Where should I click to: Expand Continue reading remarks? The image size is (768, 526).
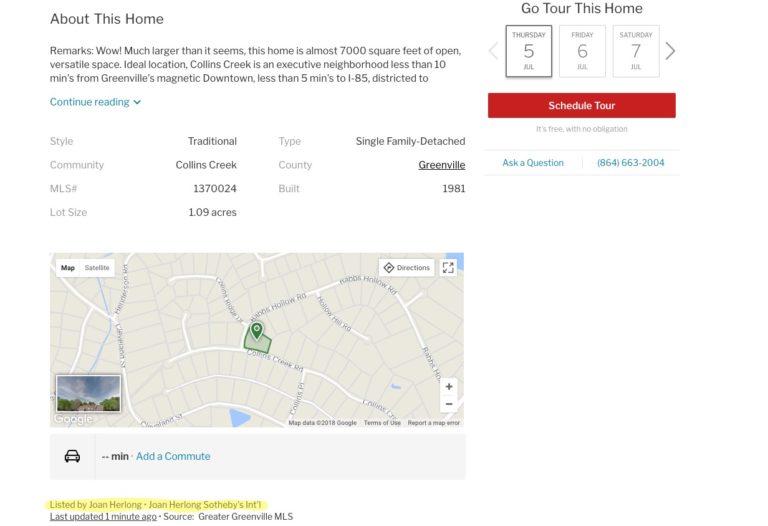(x=96, y=102)
